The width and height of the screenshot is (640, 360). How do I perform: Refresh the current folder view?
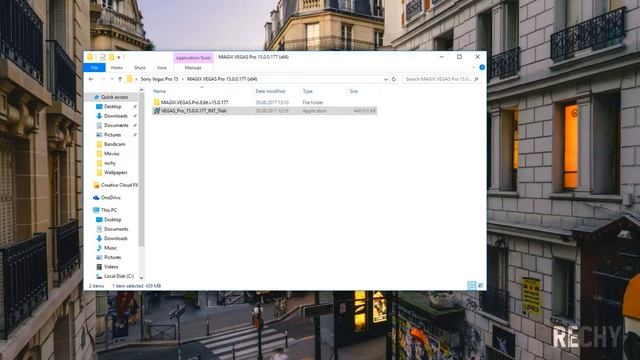(394, 79)
